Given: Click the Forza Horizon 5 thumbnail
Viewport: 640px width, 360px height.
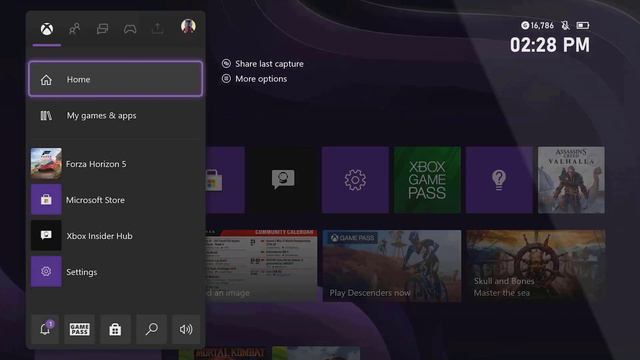Looking at the screenshot, I should [46, 164].
